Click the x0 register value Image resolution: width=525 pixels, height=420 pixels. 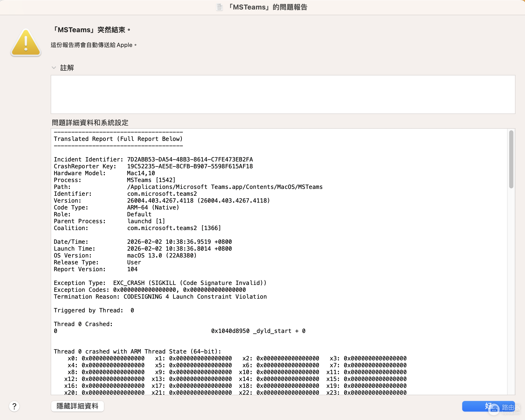tap(113, 358)
